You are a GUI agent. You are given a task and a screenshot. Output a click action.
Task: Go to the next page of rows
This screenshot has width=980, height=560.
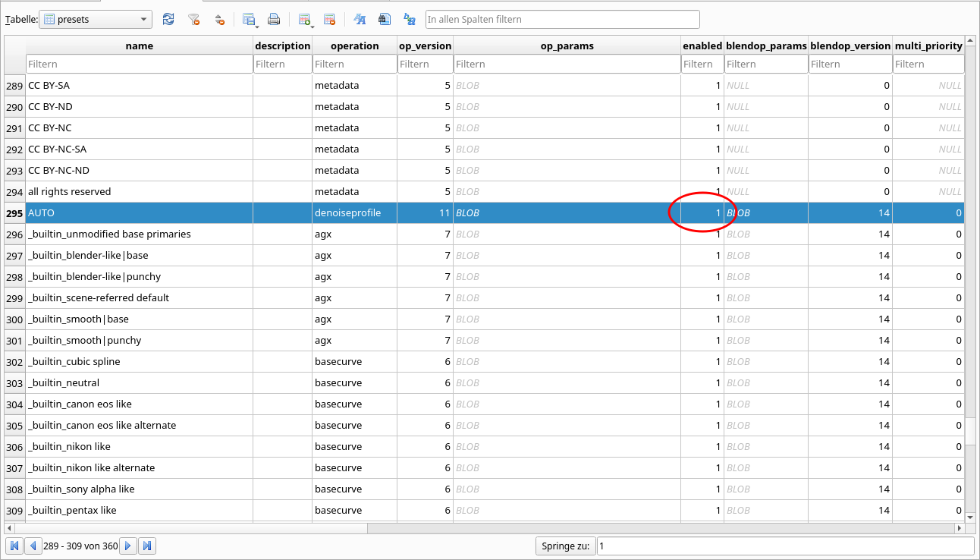tap(128, 546)
